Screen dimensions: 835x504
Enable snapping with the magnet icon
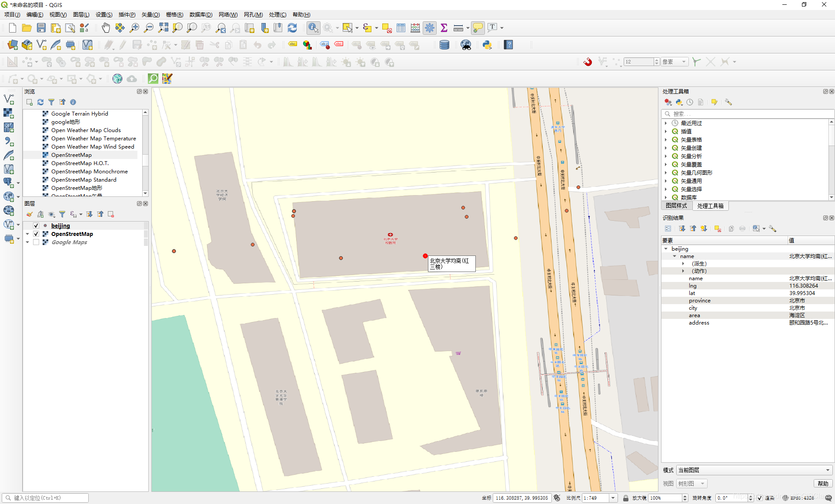click(x=588, y=62)
